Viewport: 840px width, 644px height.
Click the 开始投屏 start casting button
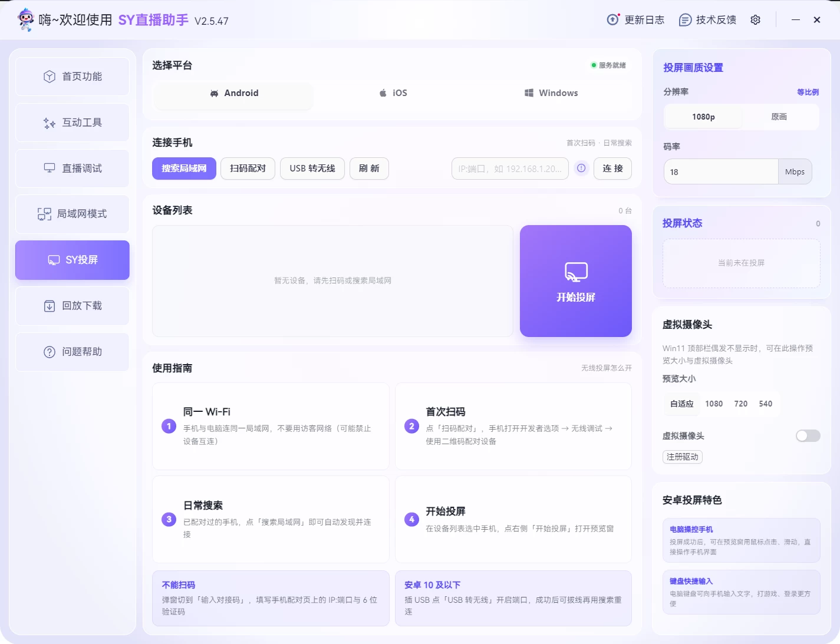pyautogui.click(x=576, y=281)
